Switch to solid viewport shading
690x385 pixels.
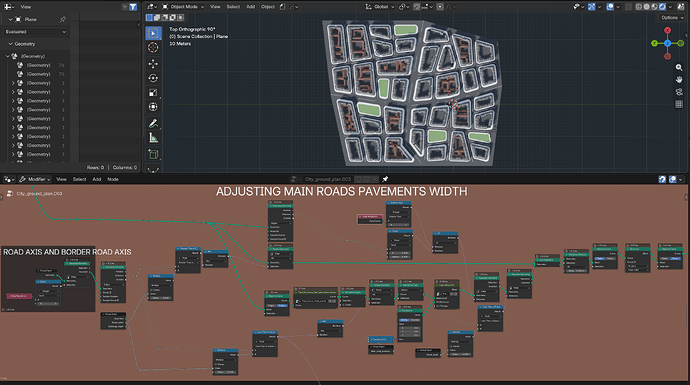(646, 7)
